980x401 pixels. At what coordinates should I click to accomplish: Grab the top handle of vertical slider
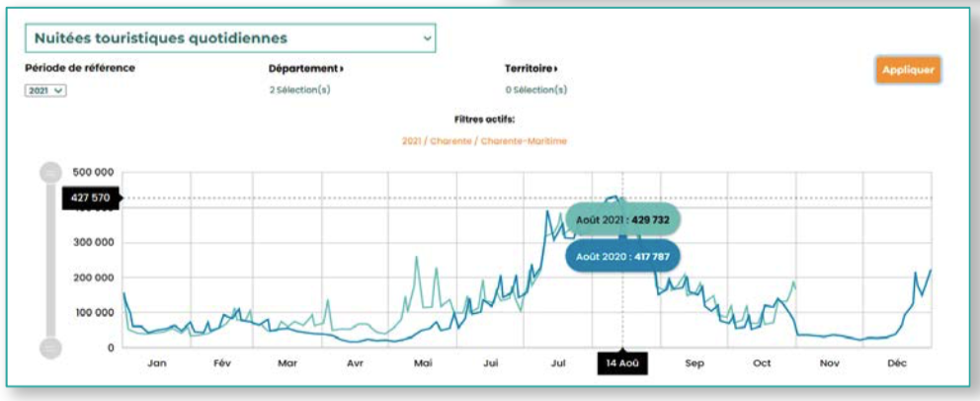pyautogui.click(x=49, y=173)
